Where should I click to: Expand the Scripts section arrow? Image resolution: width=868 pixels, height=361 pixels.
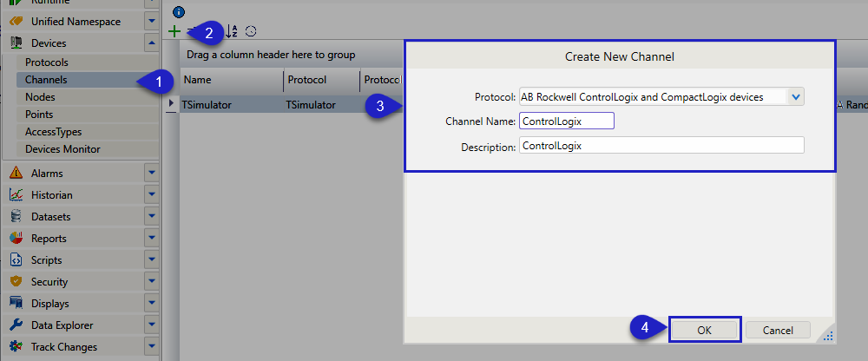coord(151,260)
